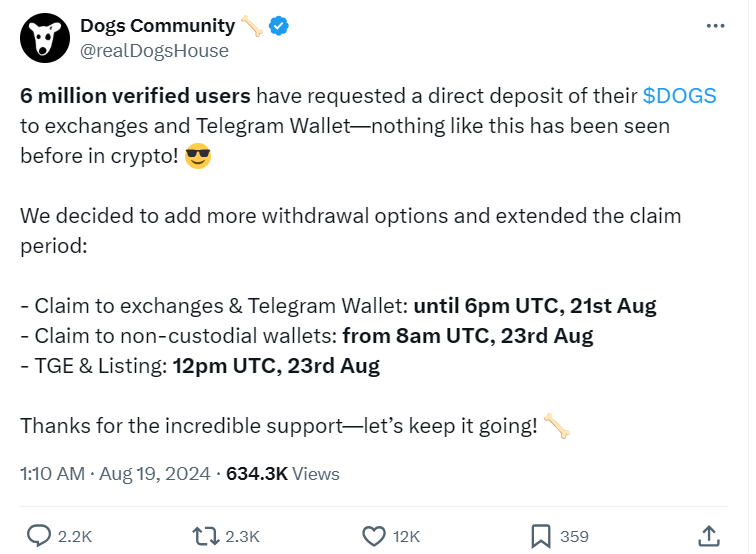Click the repost arrows icon
Image resolution: width=756 pixels, height=554 pixels.
206,536
